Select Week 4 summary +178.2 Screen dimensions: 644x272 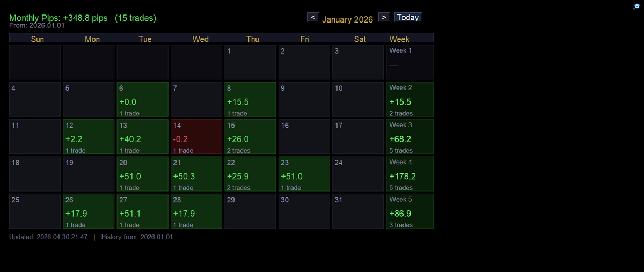pos(409,174)
